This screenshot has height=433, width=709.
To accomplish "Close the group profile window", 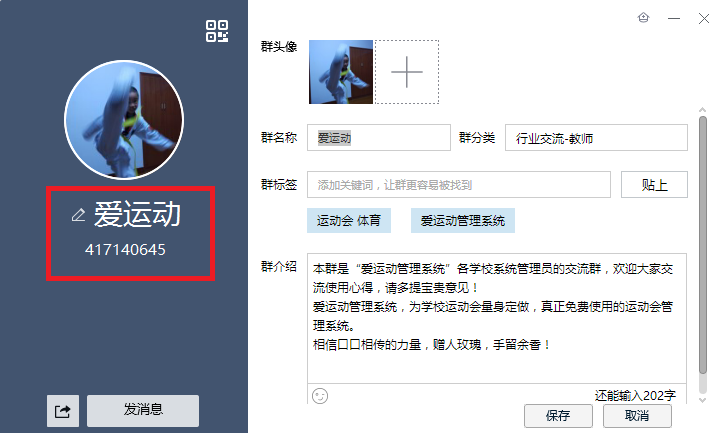I will tap(704, 19).
